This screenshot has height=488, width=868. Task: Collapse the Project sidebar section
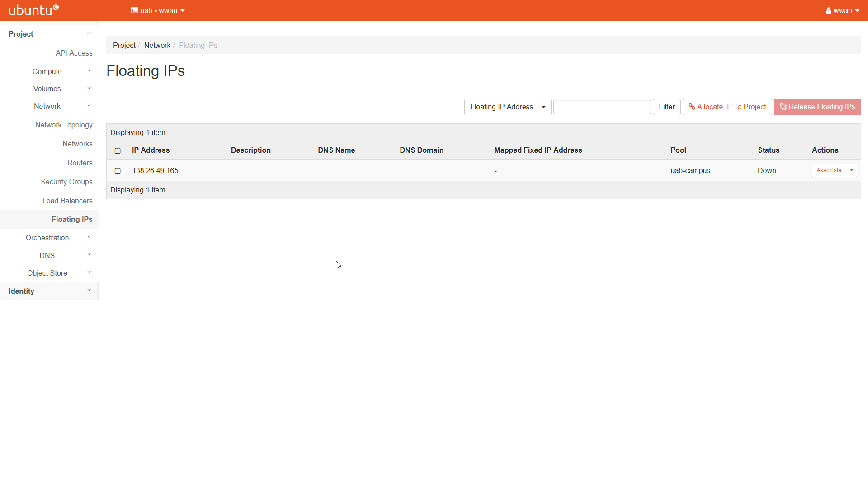coord(50,34)
